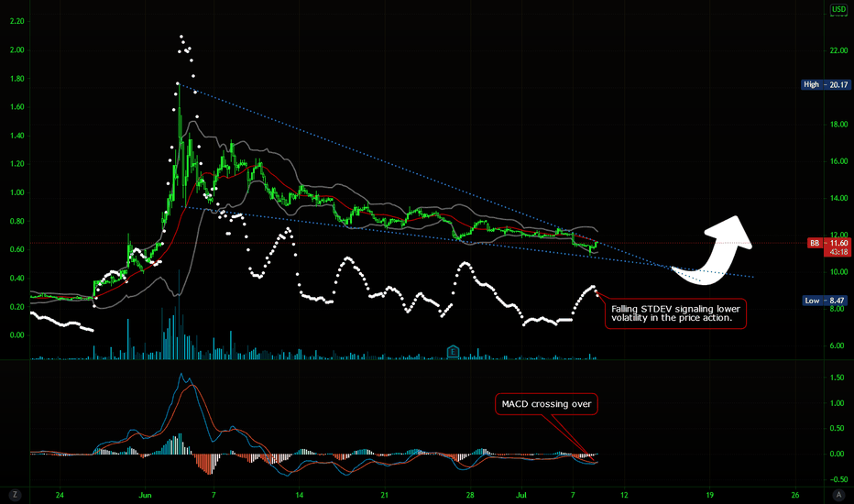Select the MACD crossing over callout

[546, 404]
